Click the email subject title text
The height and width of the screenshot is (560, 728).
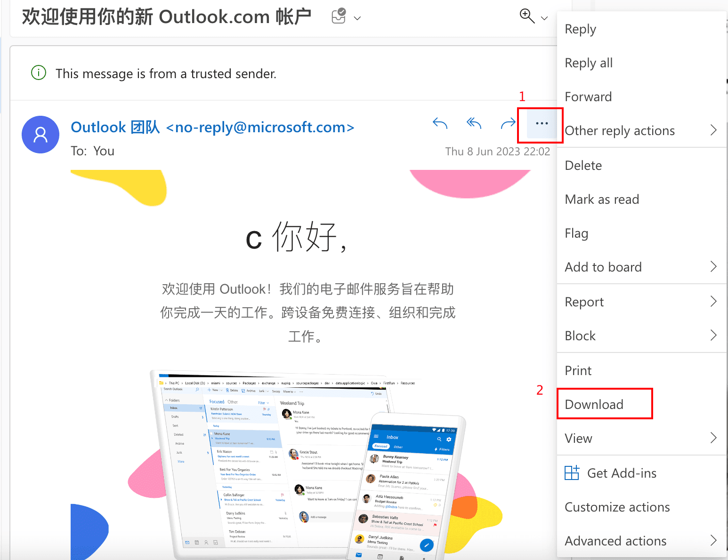coord(167,17)
